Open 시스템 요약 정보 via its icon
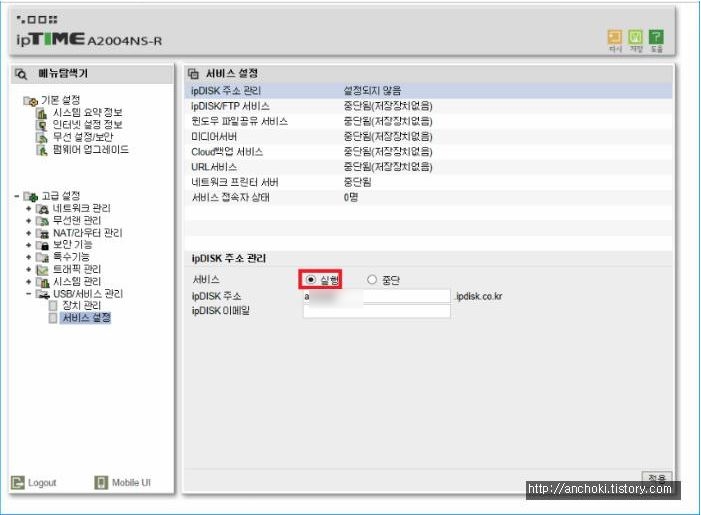The width and height of the screenshot is (701, 515). (x=42, y=113)
